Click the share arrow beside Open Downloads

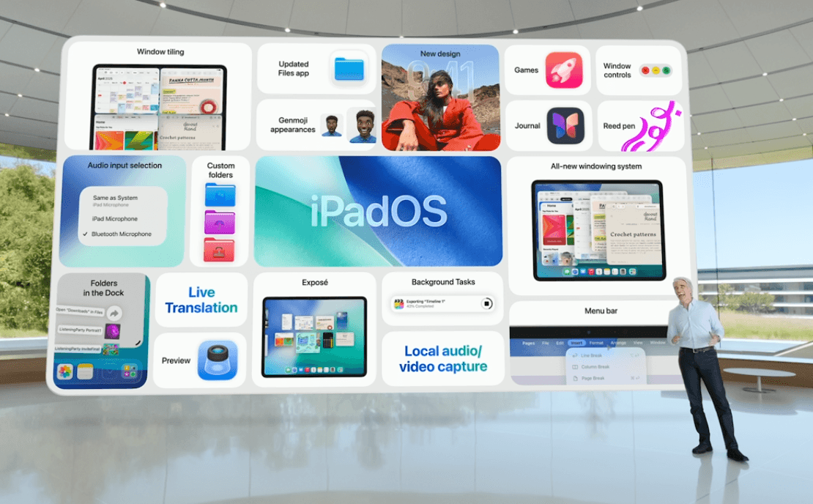pos(114,313)
